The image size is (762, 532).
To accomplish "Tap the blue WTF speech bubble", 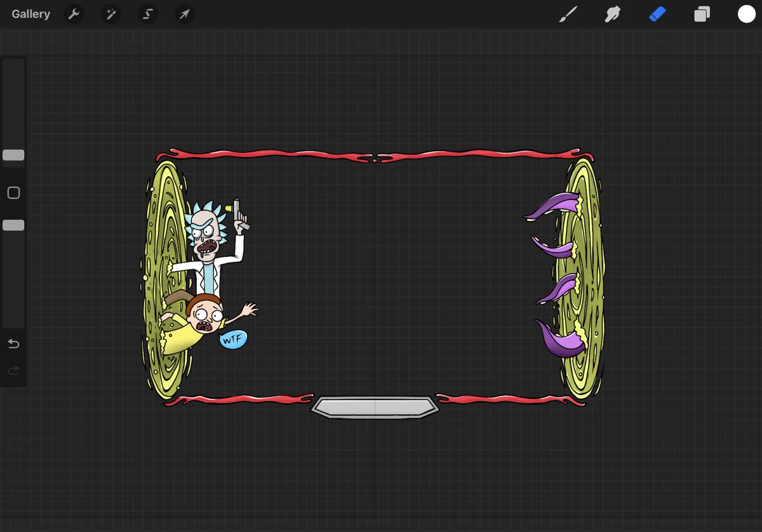I will (x=233, y=340).
